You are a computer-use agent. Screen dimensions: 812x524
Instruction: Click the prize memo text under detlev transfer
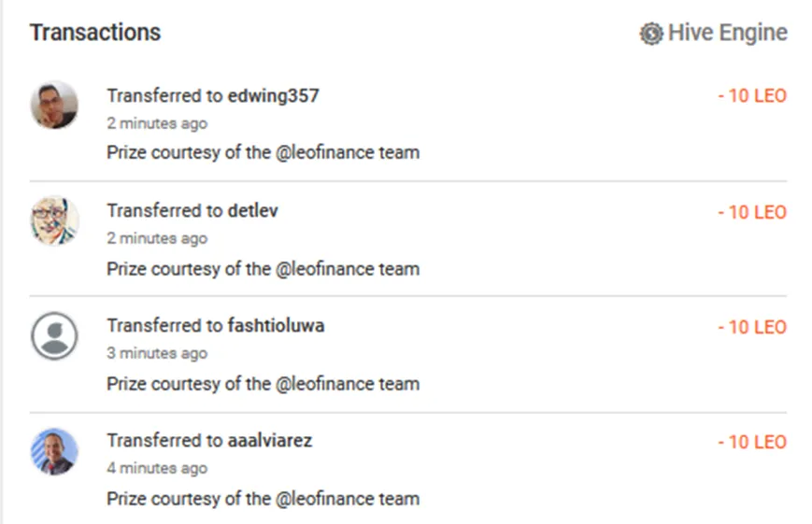[x=264, y=269]
